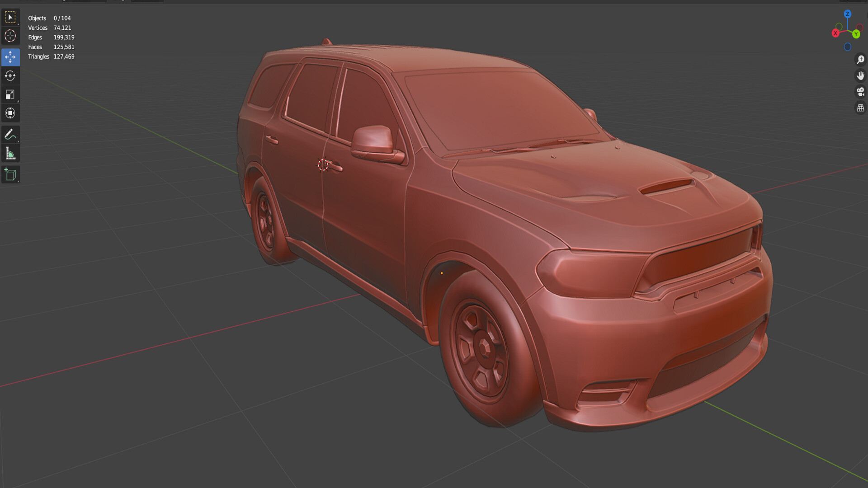The width and height of the screenshot is (868, 488).
Task: Activate the 3D Cursor tool
Action: pos(10,36)
